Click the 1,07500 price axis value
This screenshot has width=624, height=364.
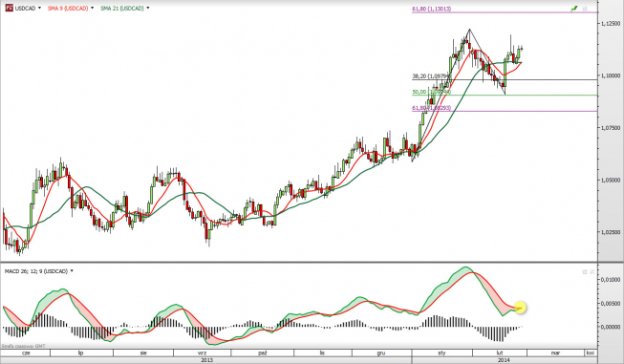[611, 128]
